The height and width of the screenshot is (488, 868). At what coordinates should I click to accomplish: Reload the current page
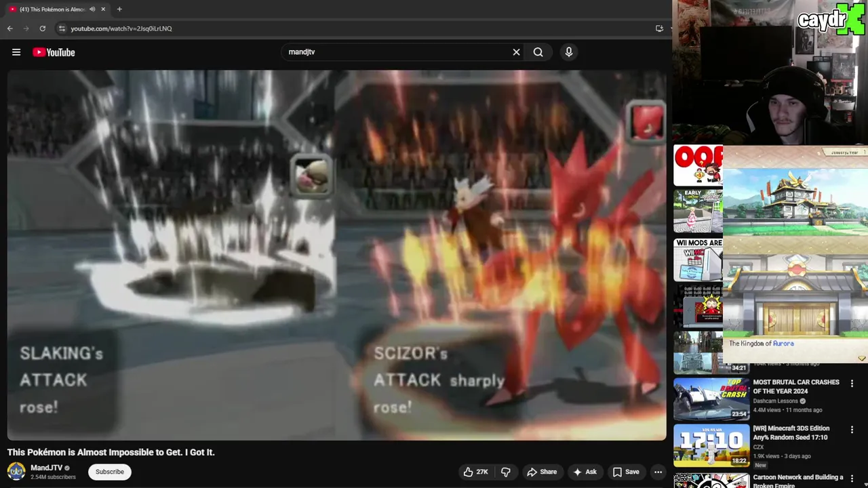(x=43, y=28)
